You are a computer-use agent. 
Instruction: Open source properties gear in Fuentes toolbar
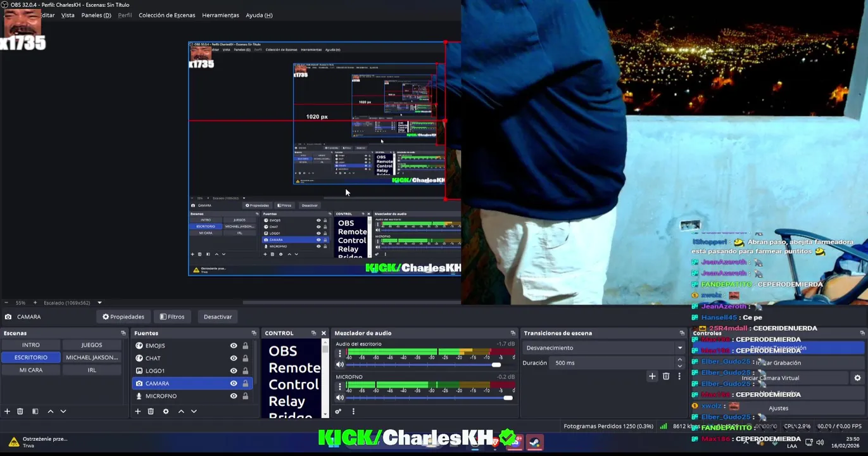(166, 412)
